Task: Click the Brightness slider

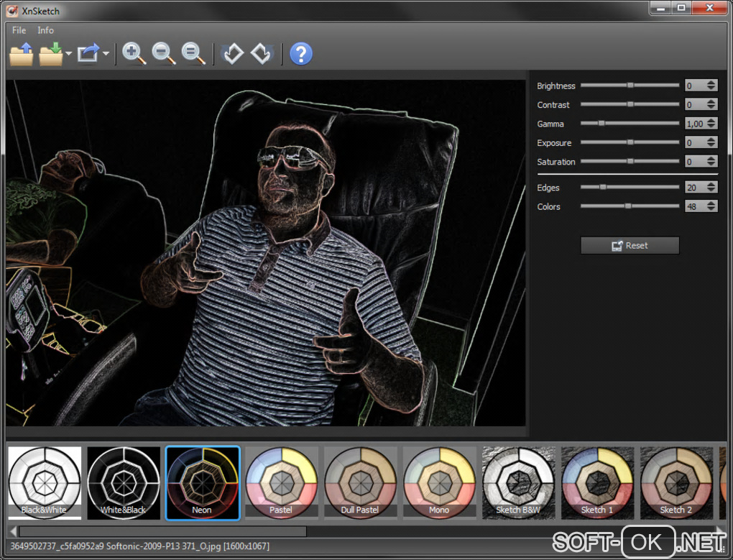Action: tap(630, 85)
